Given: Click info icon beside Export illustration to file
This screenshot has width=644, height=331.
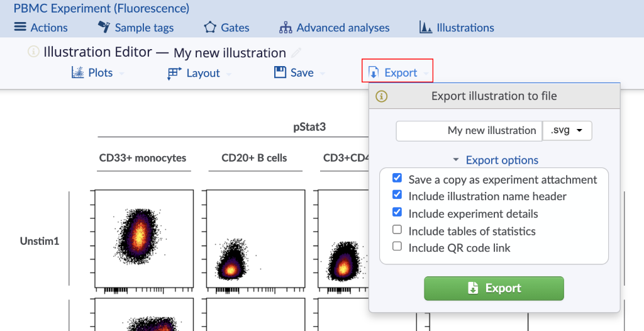Looking at the screenshot, I should pos(382,96).
